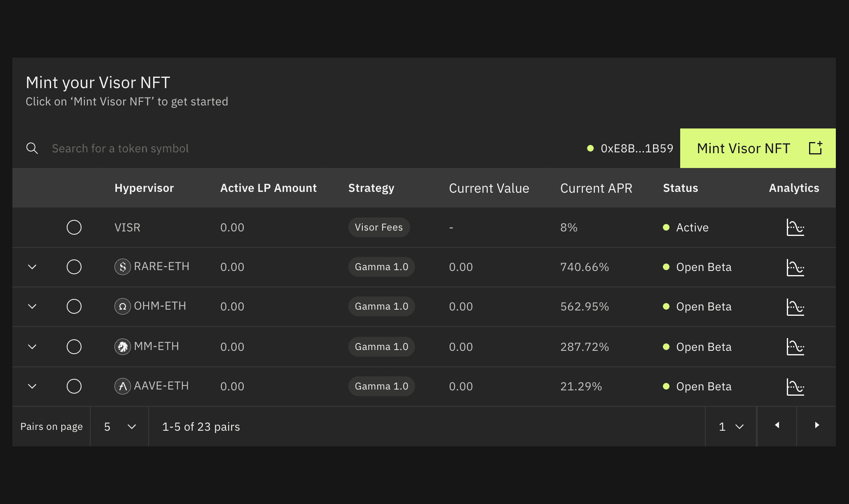Click the 562.95% APR value

point(585,307)
